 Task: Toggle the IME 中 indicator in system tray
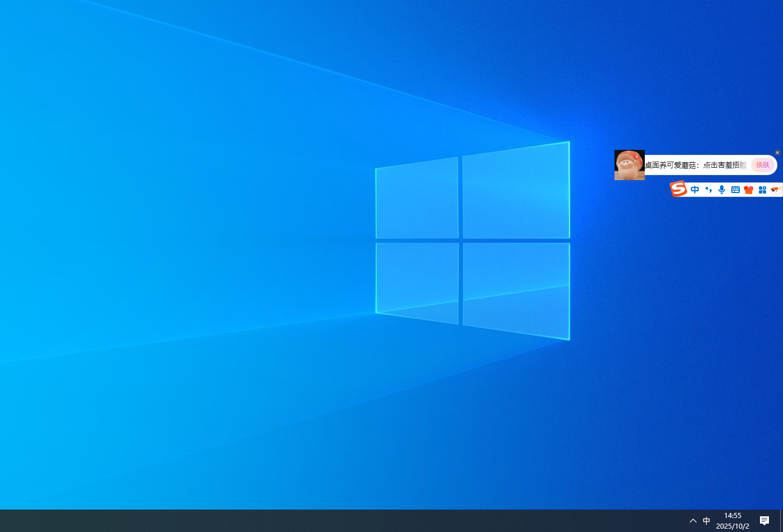(706, 520)
